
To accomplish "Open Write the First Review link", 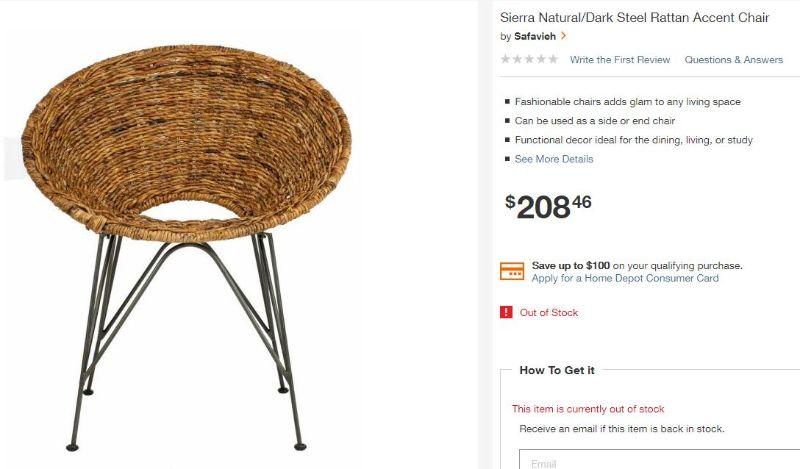I will (x=620, y=60).
